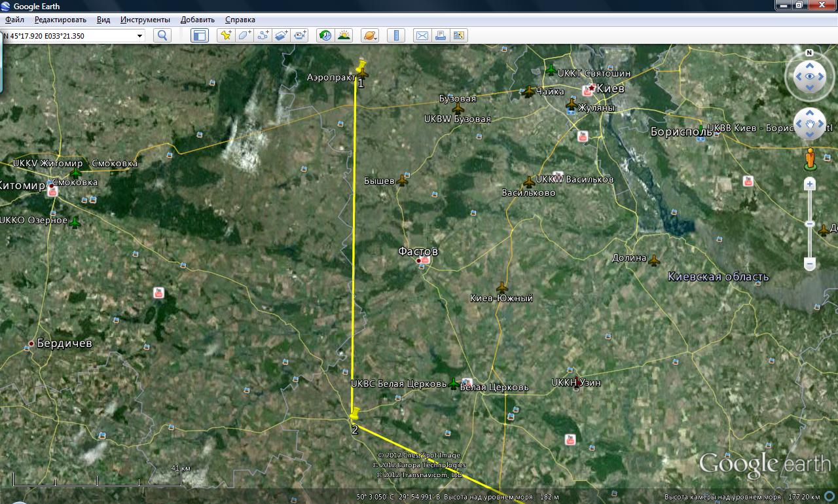Open the planet switcher dropdown

(x=369, y=35)
